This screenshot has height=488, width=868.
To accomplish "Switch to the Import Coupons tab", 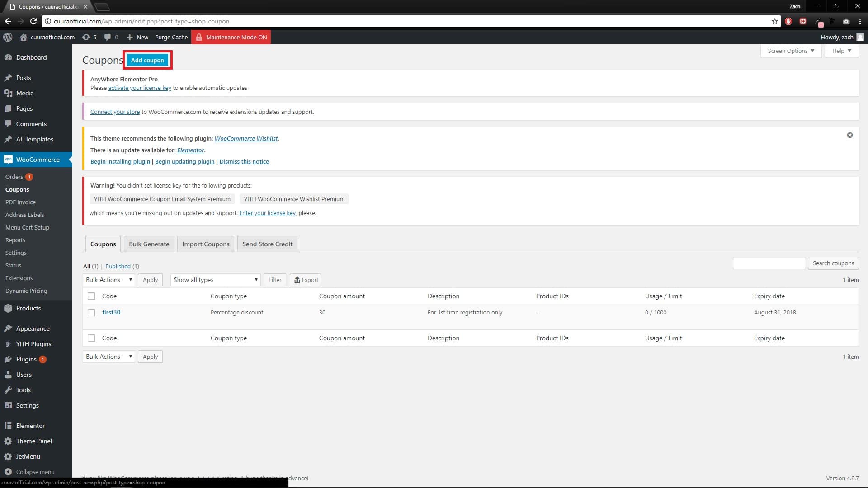I will coord(206,244).
